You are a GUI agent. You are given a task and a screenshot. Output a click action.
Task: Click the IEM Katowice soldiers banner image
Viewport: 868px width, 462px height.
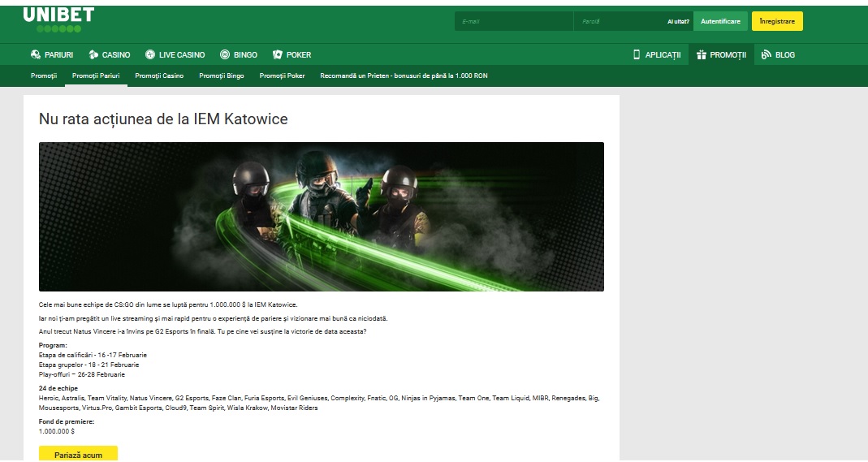(321, 217)
